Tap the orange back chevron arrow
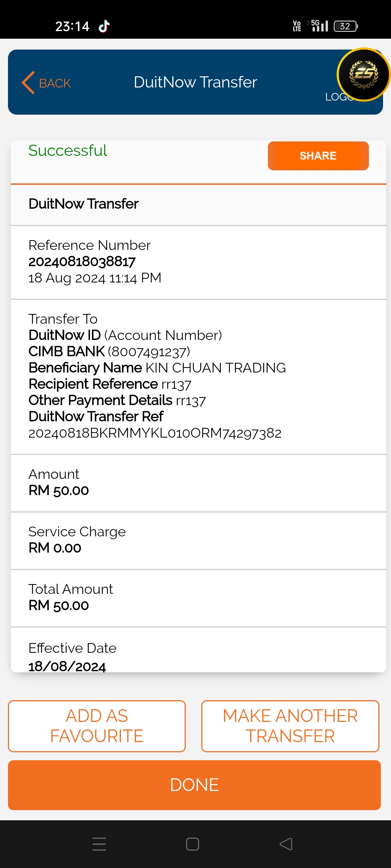The image size is (391, 868). (x=28, y=82)
